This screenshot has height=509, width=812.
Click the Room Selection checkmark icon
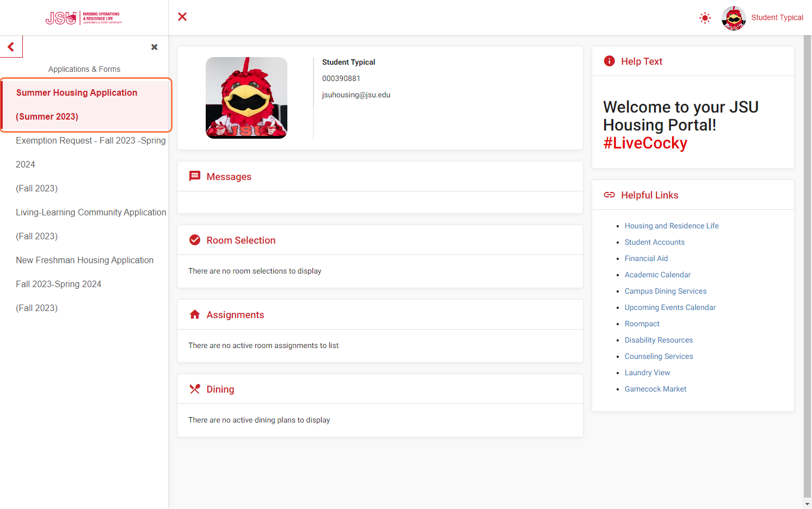tap(195, 240)
